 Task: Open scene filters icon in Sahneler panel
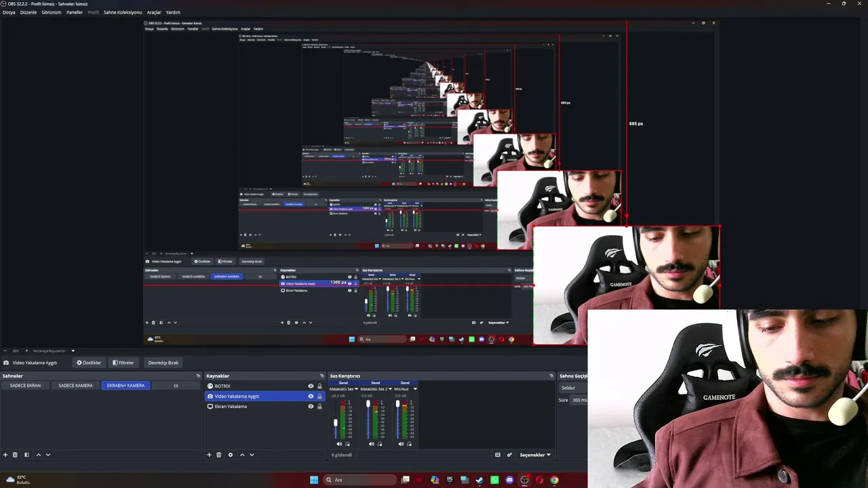pos(26,455)
